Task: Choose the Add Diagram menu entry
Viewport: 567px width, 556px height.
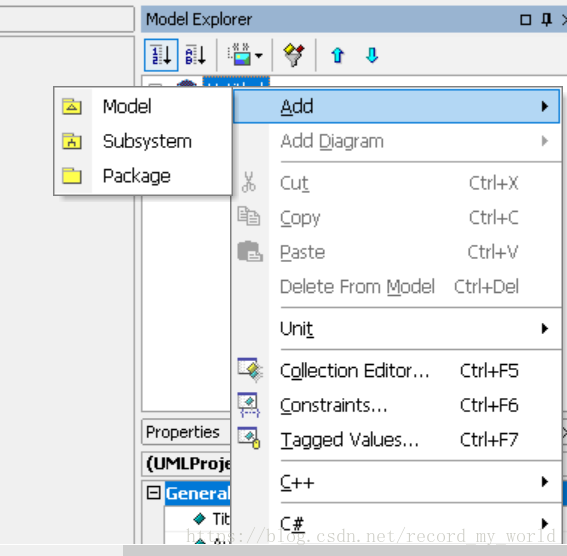Action: (396, 141)
